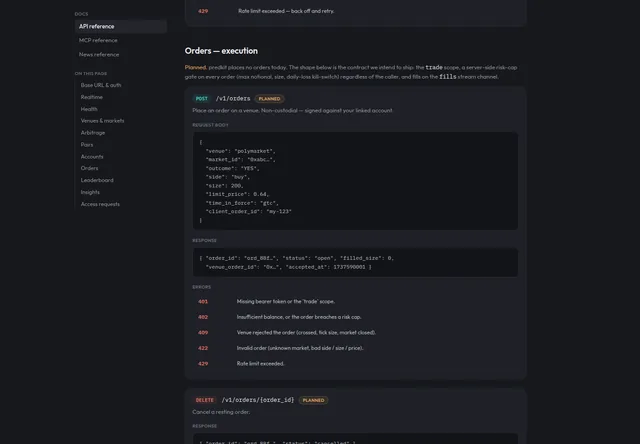Click the 409 error code
This screenshot has height=444, width=640.
pyautogui.click(x=203, y=333)
